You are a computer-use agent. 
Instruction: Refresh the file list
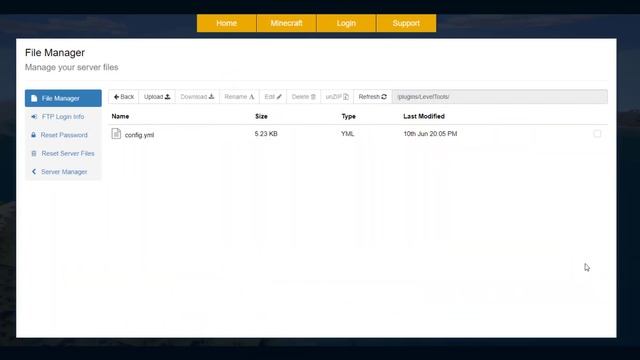[373, 97]
